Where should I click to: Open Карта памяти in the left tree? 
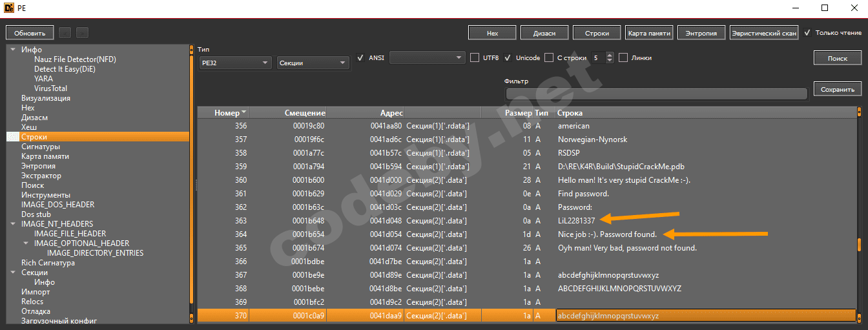point(45,156)
